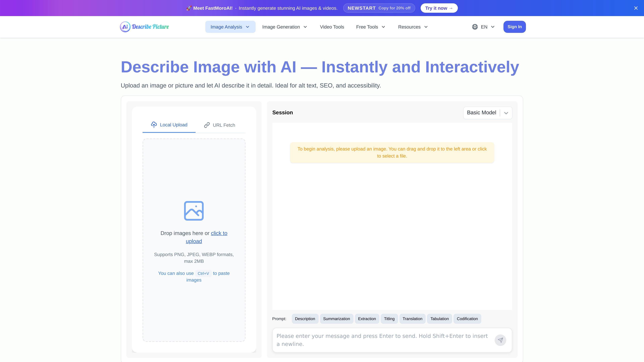Select the Local Upload tab
Viewport: 644px width, 362px height.
[169, 125]
